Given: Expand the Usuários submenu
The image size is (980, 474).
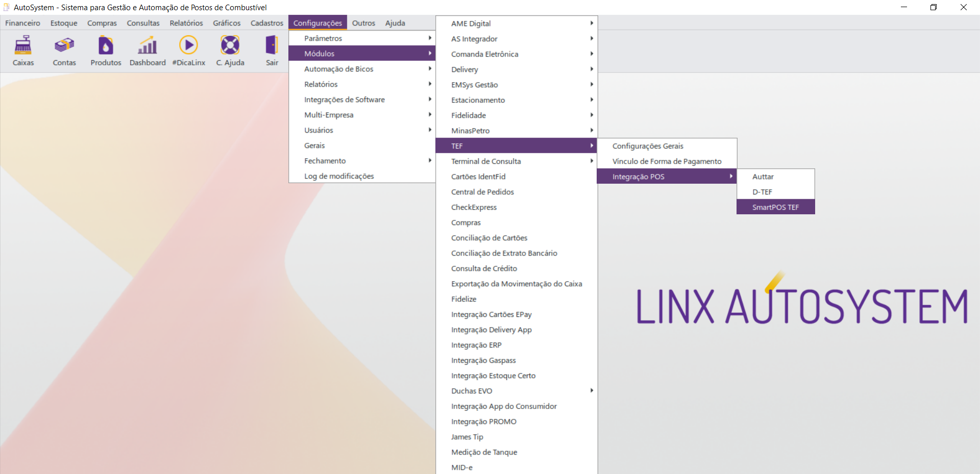Looking at the screenshot, I should (x=362, y=130).
